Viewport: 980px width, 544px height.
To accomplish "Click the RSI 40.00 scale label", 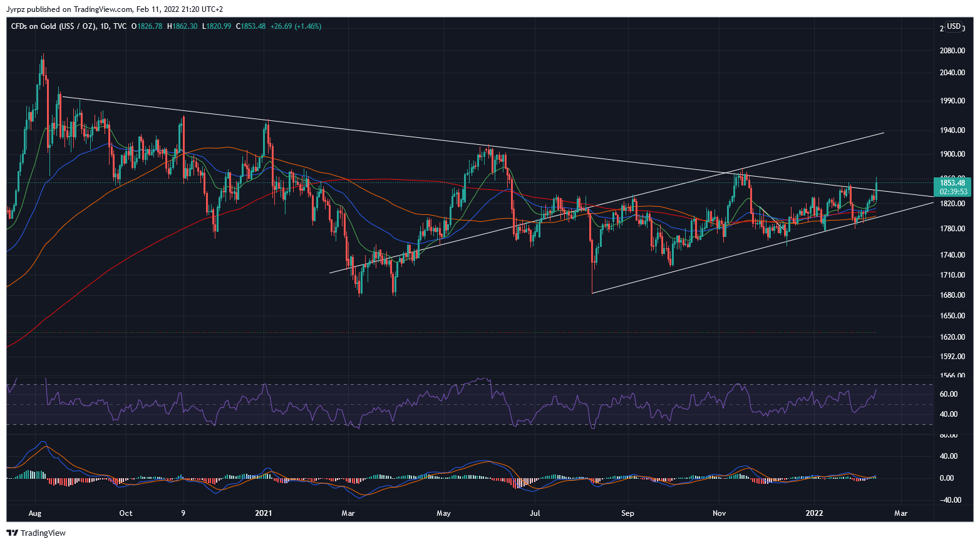I will 949,414.
